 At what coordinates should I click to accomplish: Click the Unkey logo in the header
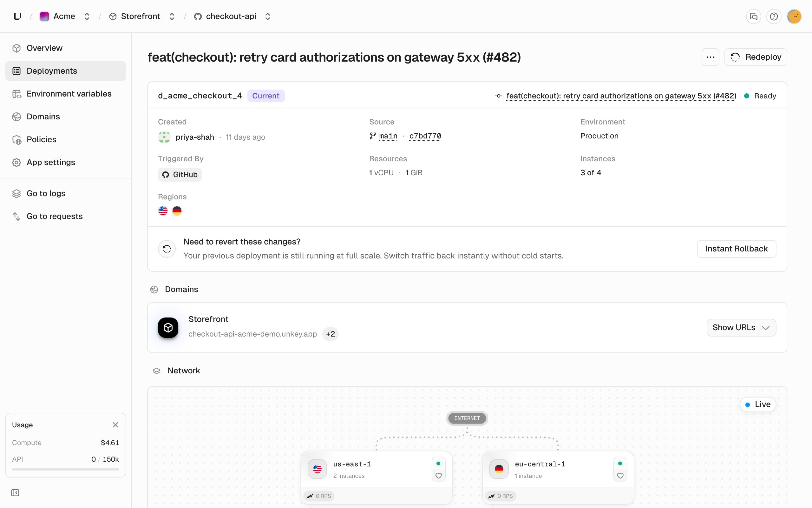(18, 16)
